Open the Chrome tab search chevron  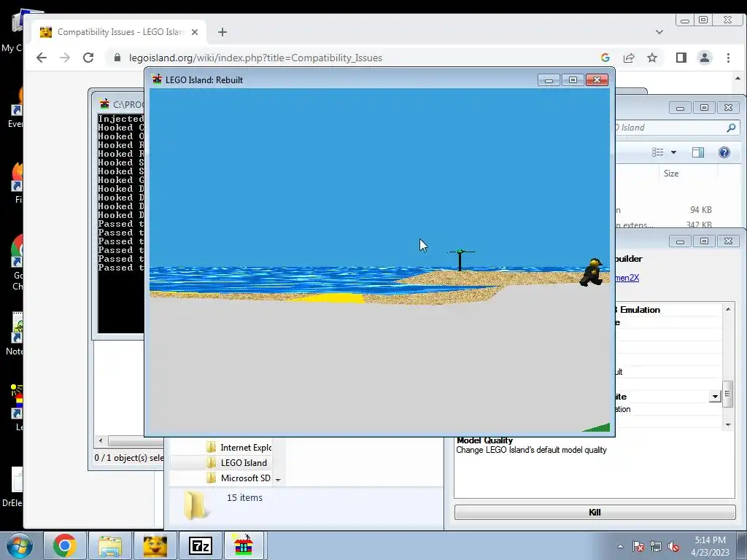tap(659, 32)
